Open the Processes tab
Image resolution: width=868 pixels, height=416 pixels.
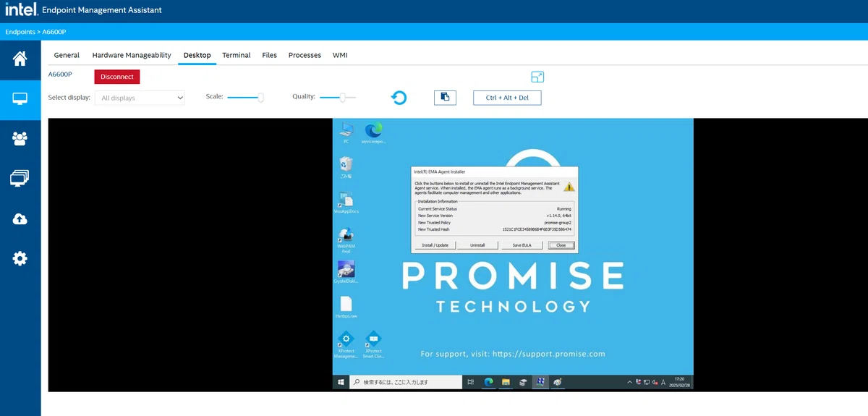click(305, 55)
